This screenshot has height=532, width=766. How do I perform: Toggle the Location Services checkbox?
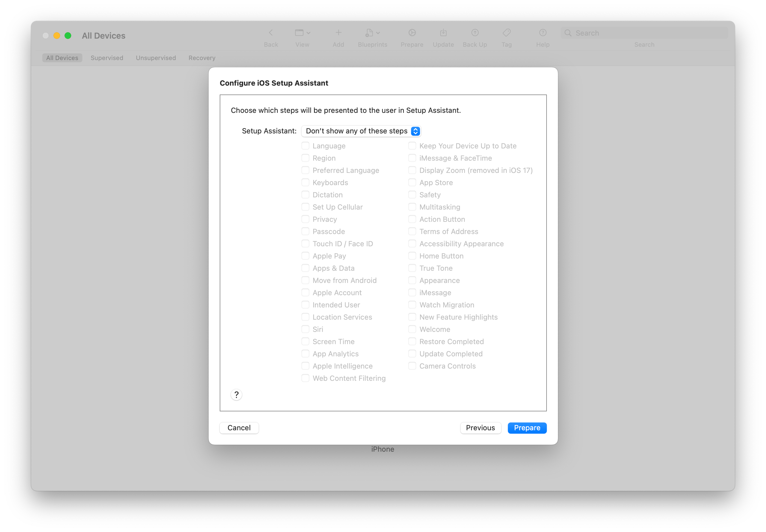coord(305,317)
